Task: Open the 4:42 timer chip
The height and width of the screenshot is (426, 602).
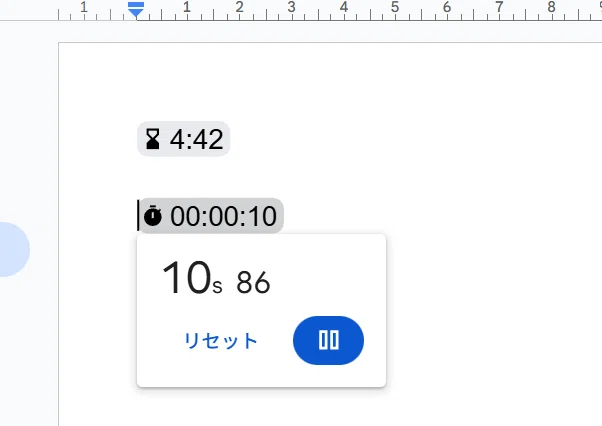Action: 184,139
